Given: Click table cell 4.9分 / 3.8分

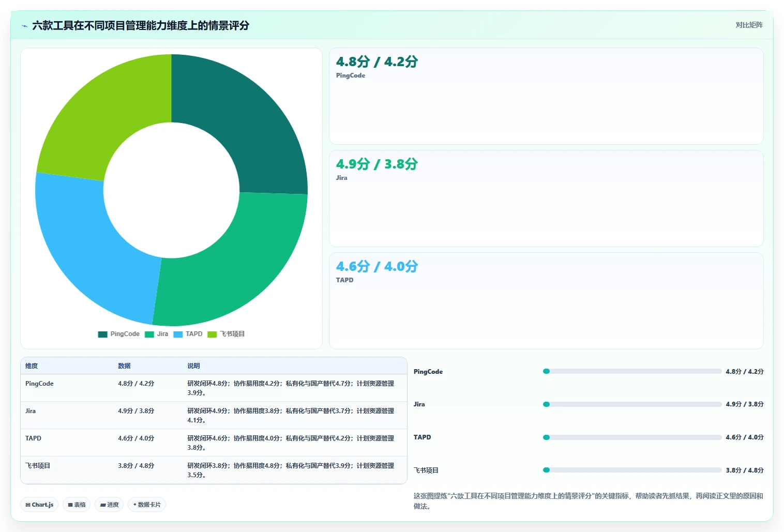Looking at the screenshot, I should pyautogui.click(x=136, y=411).
